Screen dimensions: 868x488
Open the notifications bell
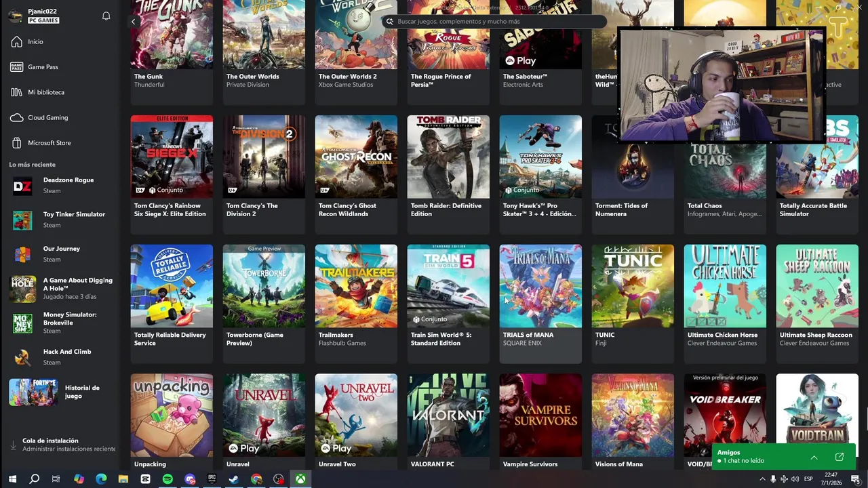(106, 16)
